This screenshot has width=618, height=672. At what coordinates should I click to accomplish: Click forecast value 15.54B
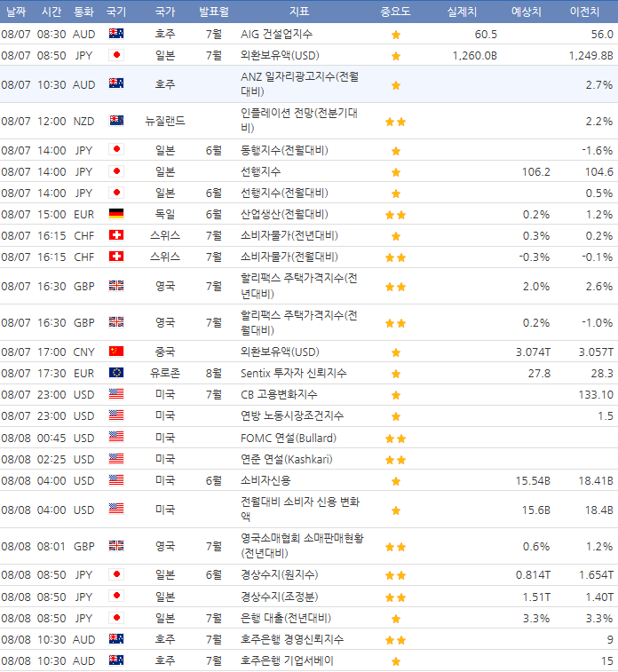coord(533,481)
